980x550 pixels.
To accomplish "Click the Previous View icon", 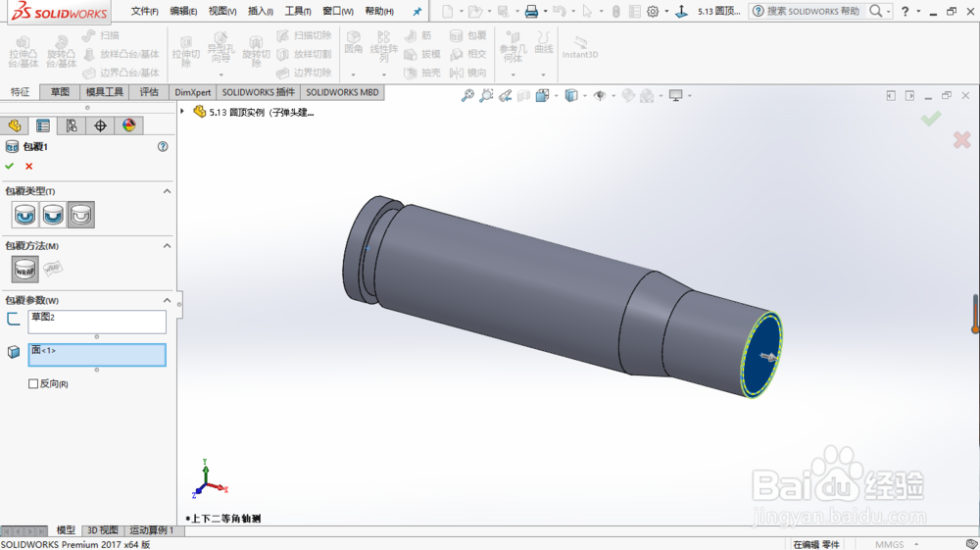I will [505, 96].
